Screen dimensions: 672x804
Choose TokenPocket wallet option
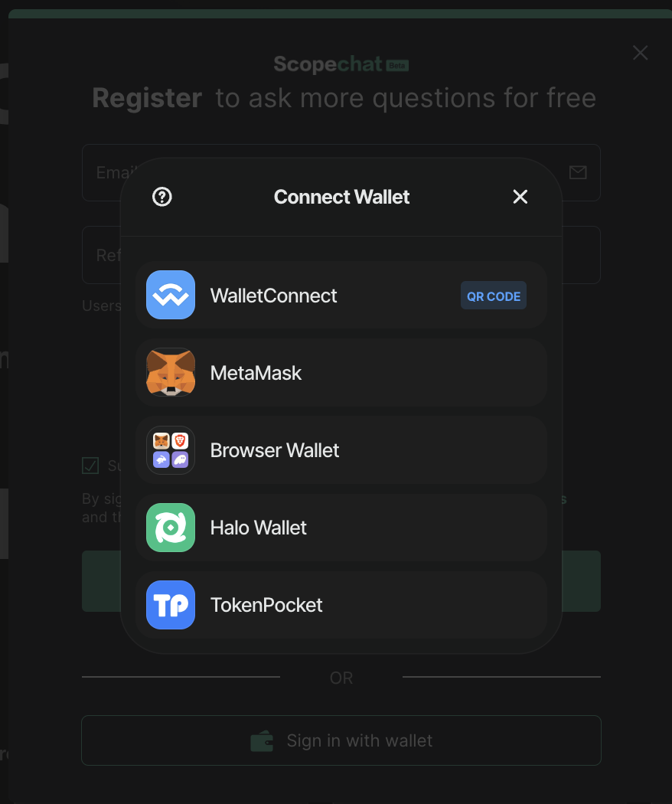[341, 605]
